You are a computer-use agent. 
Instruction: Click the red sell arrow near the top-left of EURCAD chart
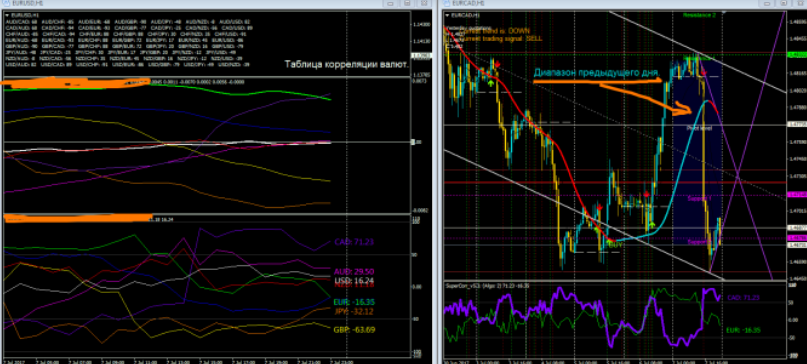[x=497, y=64]
